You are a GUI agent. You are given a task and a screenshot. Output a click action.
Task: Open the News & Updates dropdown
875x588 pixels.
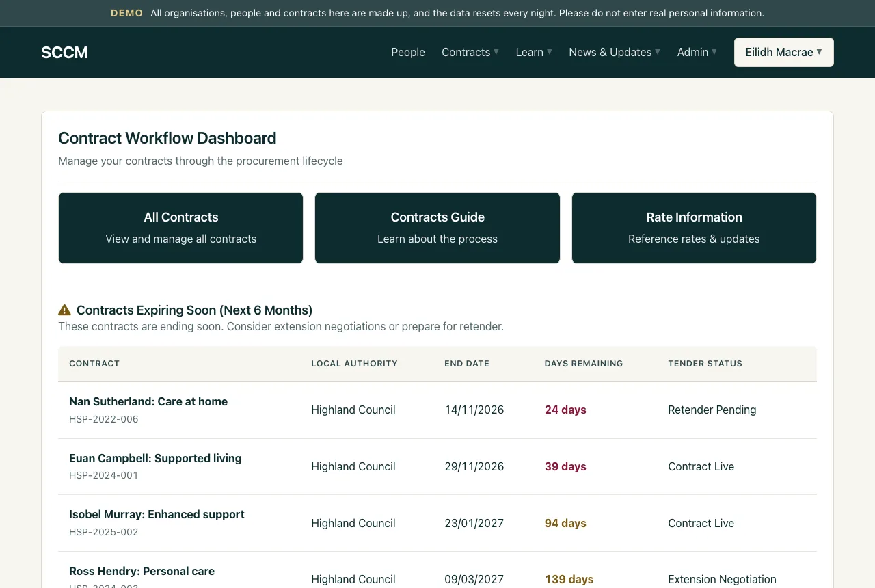coord(615,52)
